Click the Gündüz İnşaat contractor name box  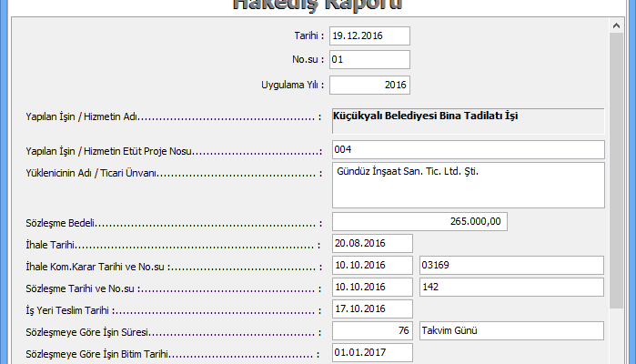tap(468, 185)
